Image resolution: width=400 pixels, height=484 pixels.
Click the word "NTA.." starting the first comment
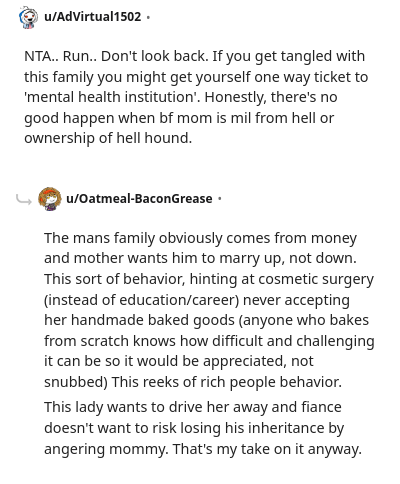[41, 56]
